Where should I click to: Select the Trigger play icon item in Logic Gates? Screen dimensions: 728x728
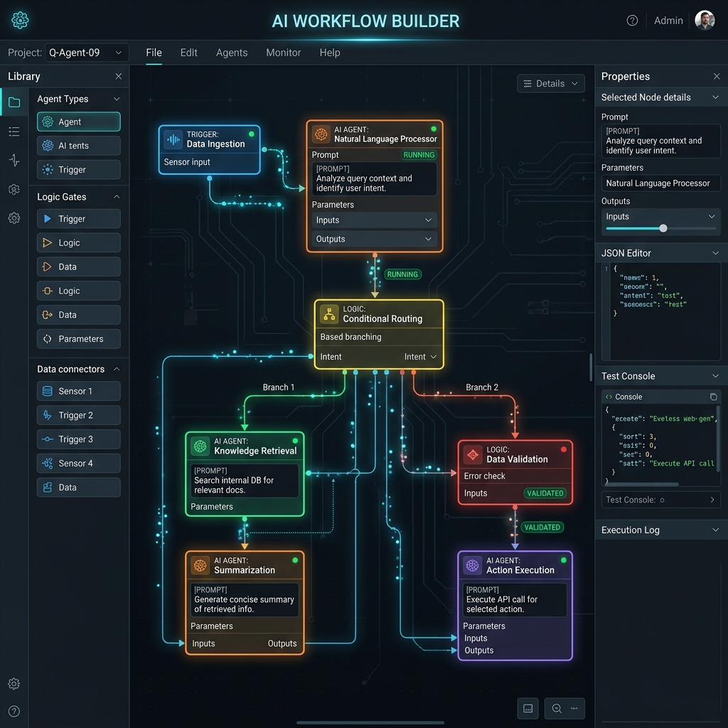pyautogui.click(x=78, y=219)
